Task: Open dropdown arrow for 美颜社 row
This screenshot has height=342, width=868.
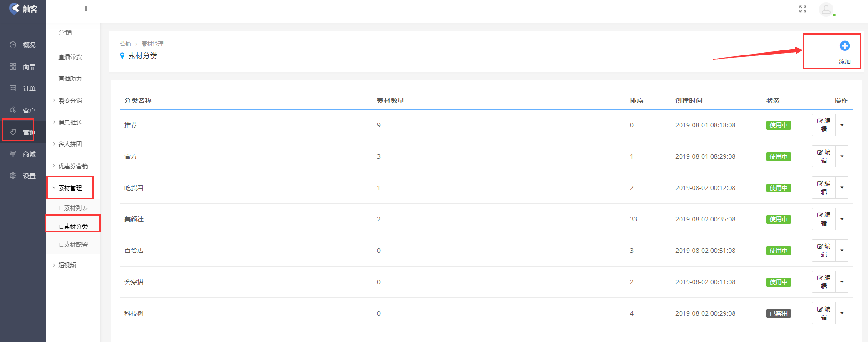Action: pyautogui.click(x=842, y=219)
